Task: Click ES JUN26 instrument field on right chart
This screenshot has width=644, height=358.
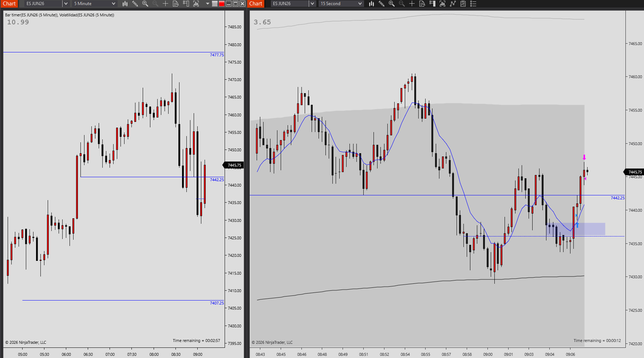Action: pos(290,4)
